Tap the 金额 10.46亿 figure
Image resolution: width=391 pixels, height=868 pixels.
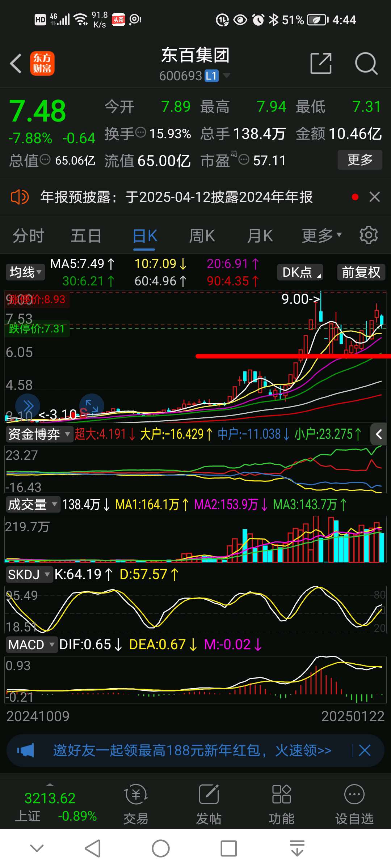[x=339, y=133]
